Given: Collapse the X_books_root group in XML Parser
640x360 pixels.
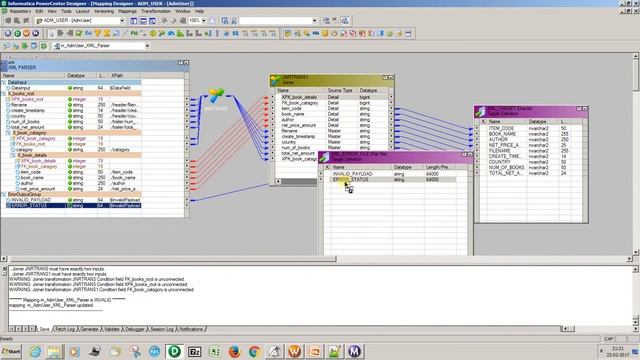Looking at the screenshot, I should (x=4, y=93).
